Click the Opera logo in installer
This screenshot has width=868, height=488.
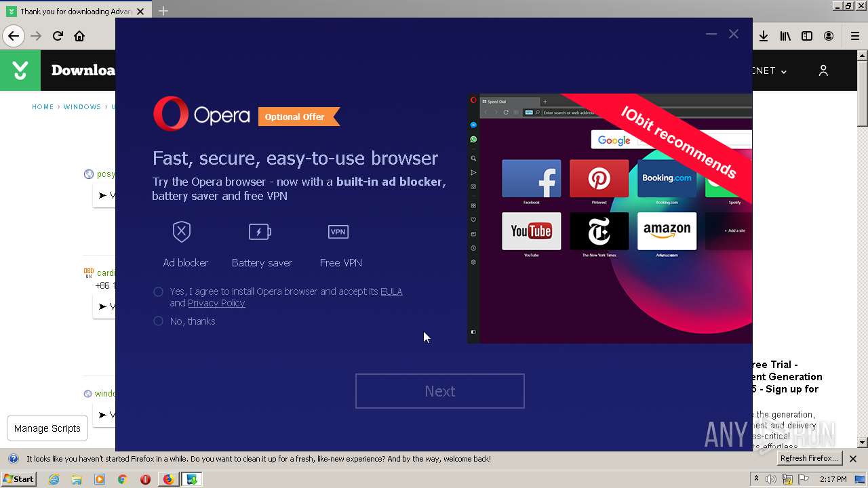[x=201, y=115]
